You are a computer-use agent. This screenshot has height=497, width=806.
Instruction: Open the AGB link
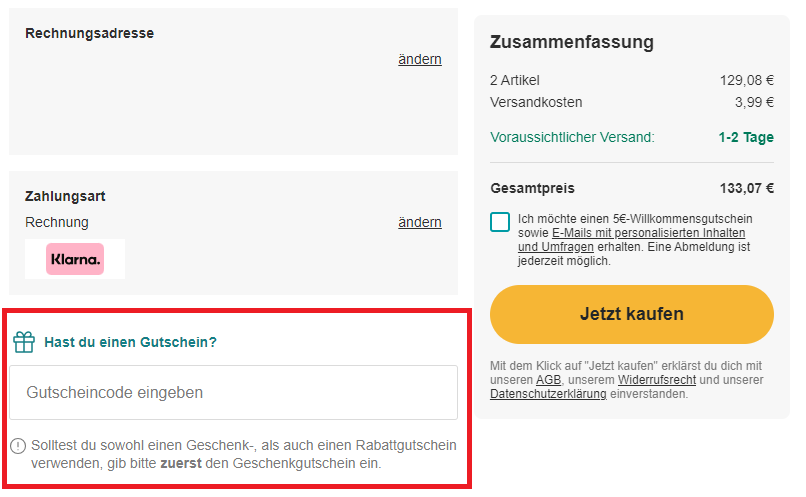click(x=548, y=380)
